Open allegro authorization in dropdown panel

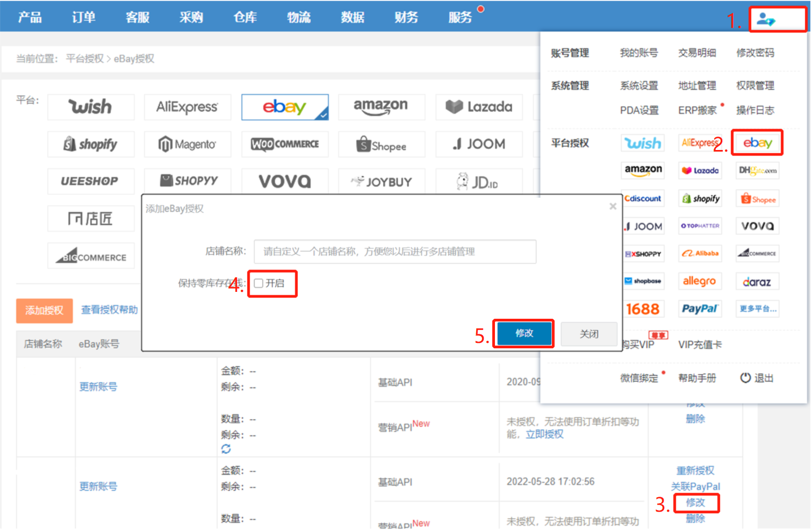[x=700, y=281]
